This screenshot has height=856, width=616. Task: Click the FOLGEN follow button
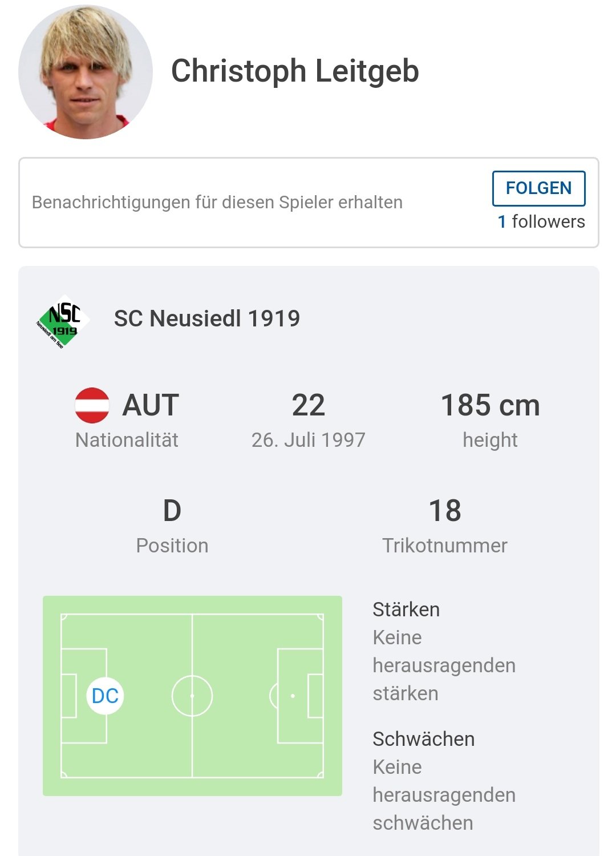(538, 188)
